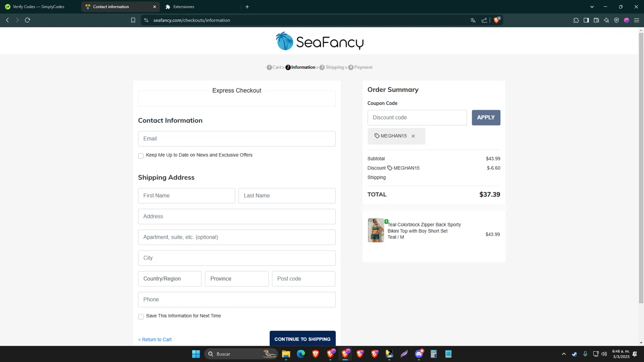644x362 pixels.
Task: Open clock and date in taskbar
Action: coord(621,354)
